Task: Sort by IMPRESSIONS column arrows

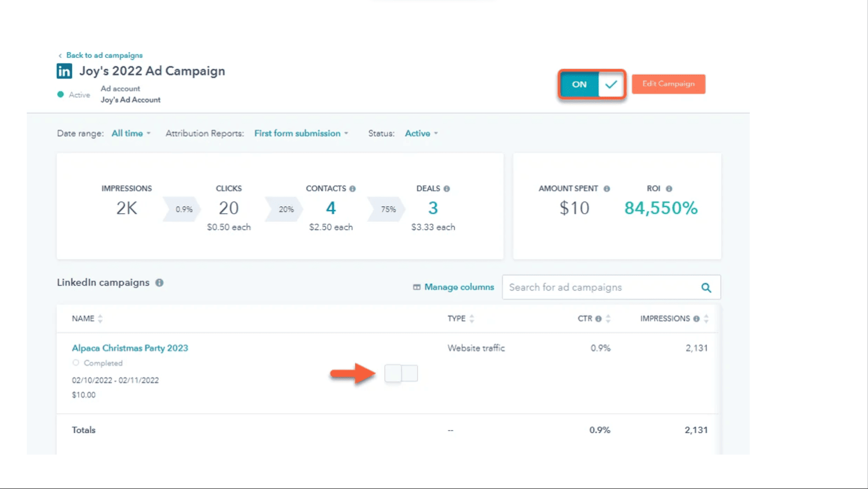Action: [x=706, y=319]
